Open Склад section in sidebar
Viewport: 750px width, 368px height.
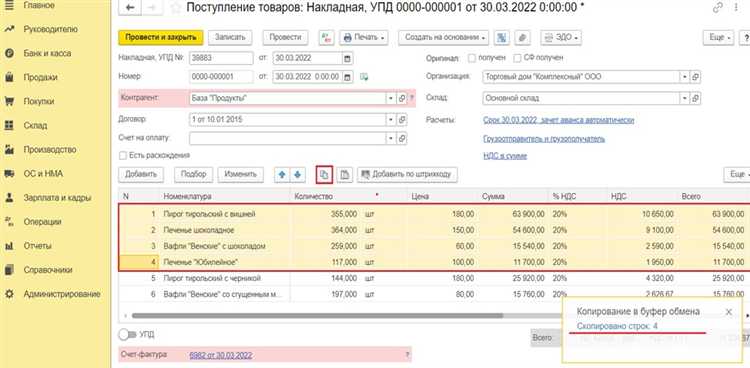point(35,125)
